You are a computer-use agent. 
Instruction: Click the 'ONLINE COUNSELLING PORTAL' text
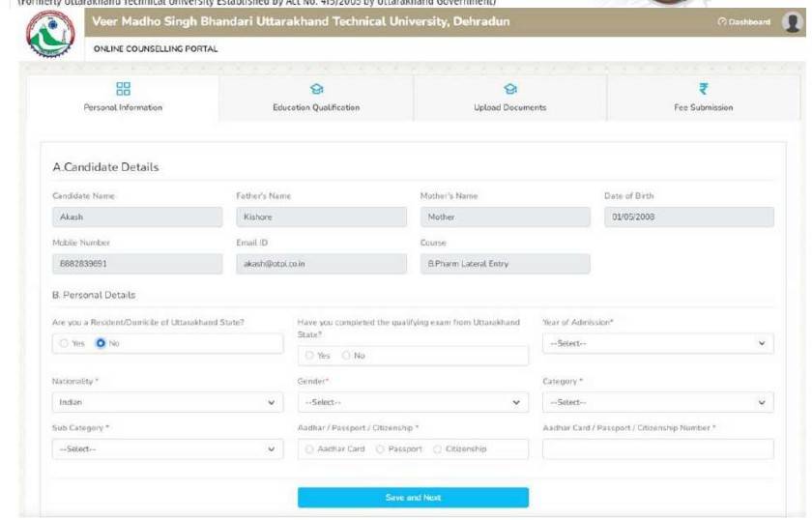point(156,48)
